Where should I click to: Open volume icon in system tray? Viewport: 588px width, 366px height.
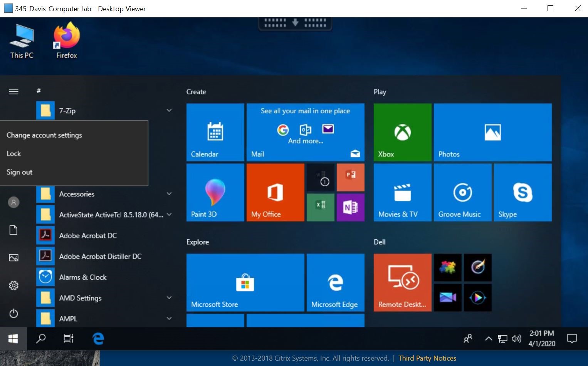tap(516, 339)
